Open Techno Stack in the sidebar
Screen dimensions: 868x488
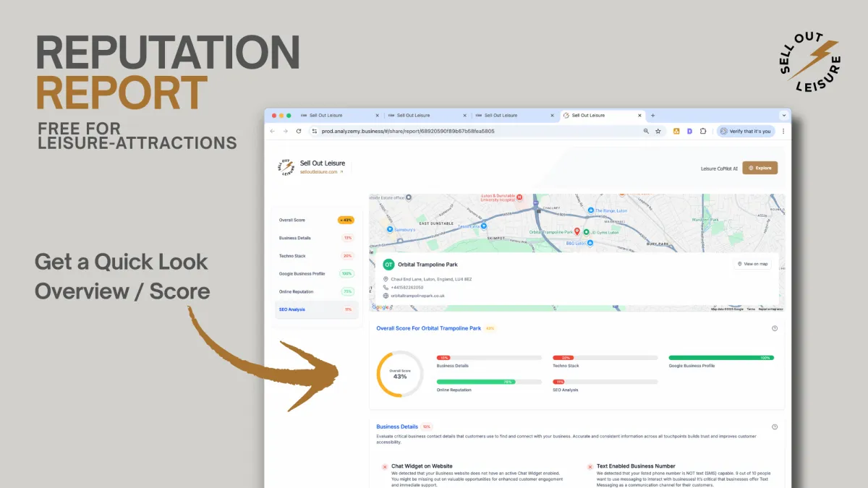tap(317, 256)
